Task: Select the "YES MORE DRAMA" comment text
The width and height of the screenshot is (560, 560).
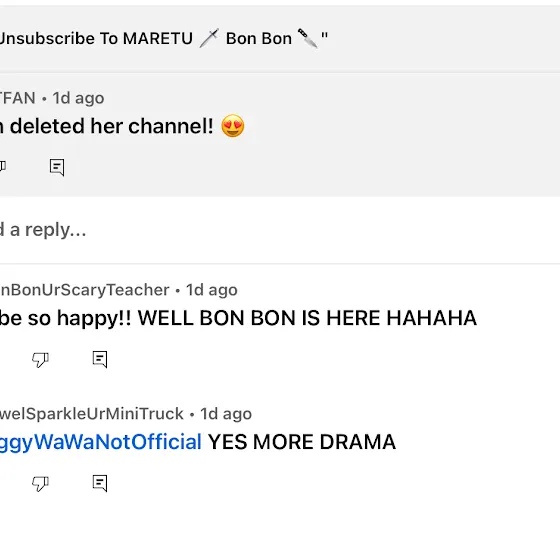Action: (302, 442)
